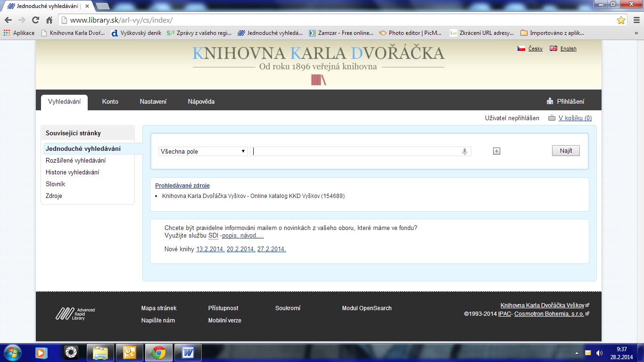
Task: Open the Všechna pole dropdown
Action: [203, 151]
